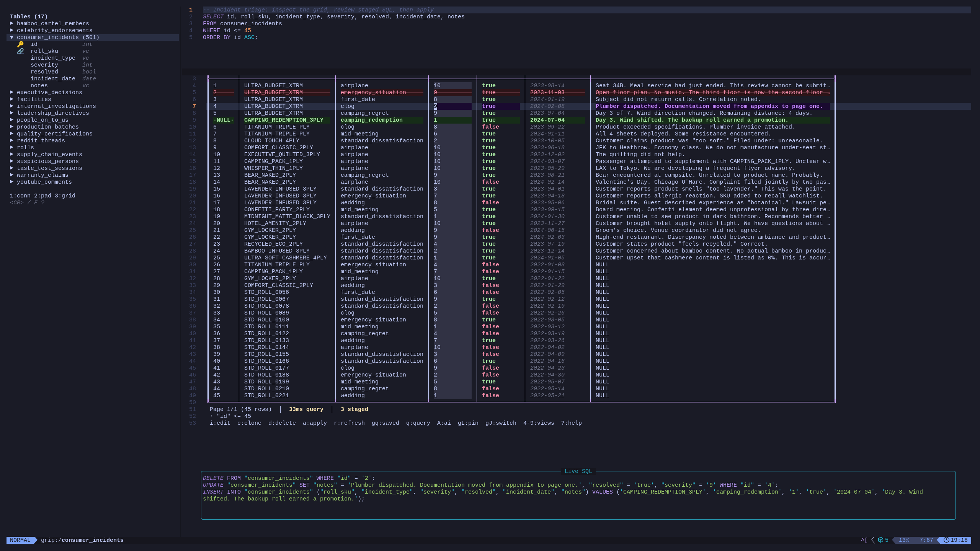Click the Tables (17) header
This screenshot has height=551, width=980.
click(29, 17)
